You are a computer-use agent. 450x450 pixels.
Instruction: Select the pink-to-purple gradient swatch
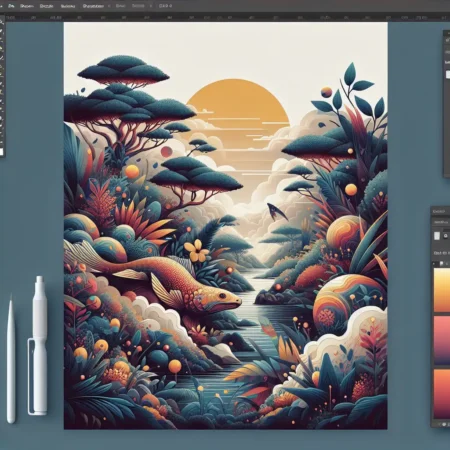[x=442, y=340]
